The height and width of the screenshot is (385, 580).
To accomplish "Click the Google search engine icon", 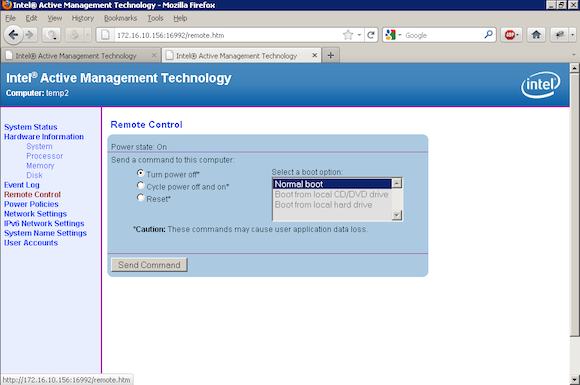I will click(x=390, y=35).
